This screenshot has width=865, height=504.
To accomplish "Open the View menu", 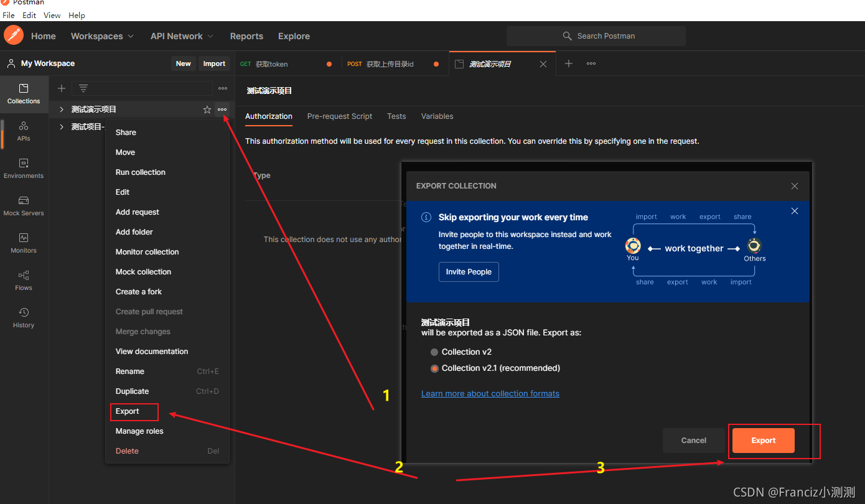I will coord(52,15).
